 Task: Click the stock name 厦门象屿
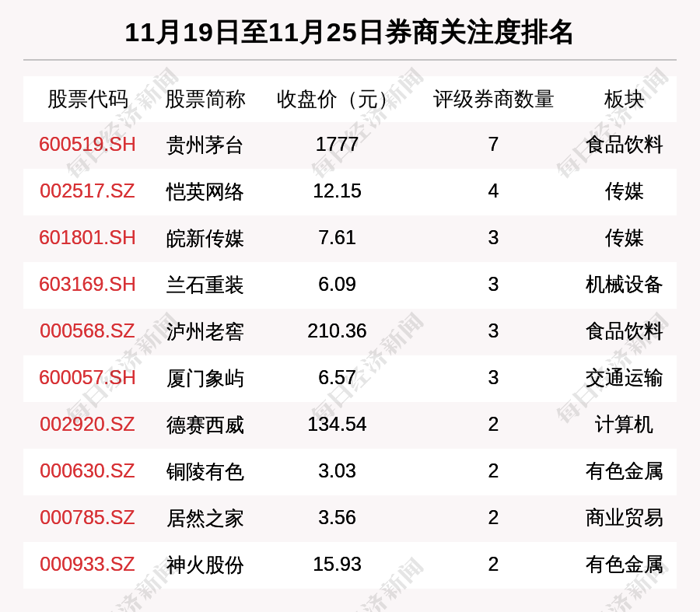[205, 378]
